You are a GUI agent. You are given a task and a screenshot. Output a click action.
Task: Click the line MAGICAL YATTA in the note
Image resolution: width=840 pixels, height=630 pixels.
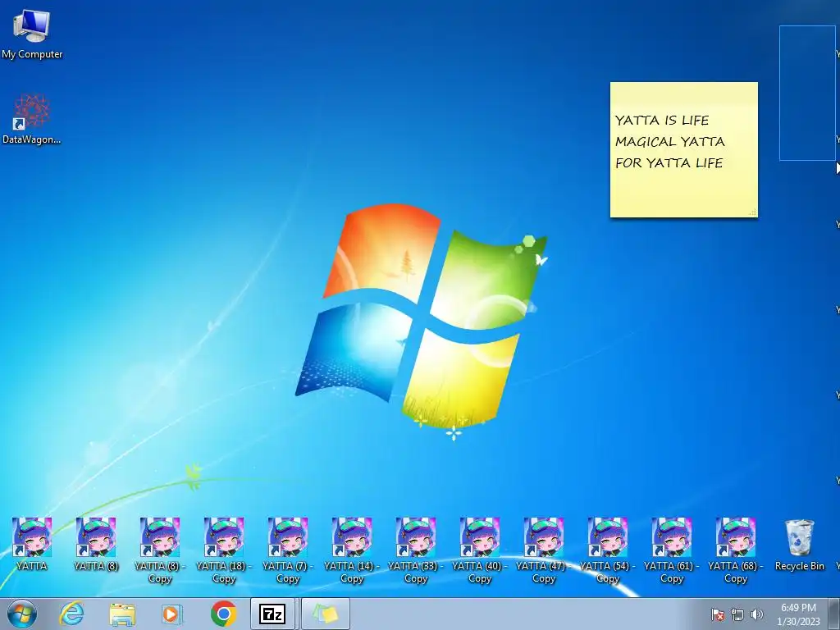(669, 141)
